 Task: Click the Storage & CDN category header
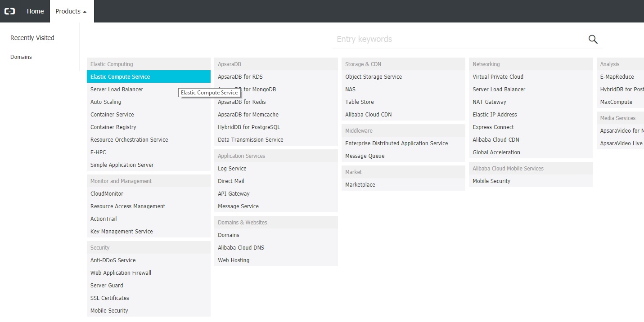tap(403, 64)
